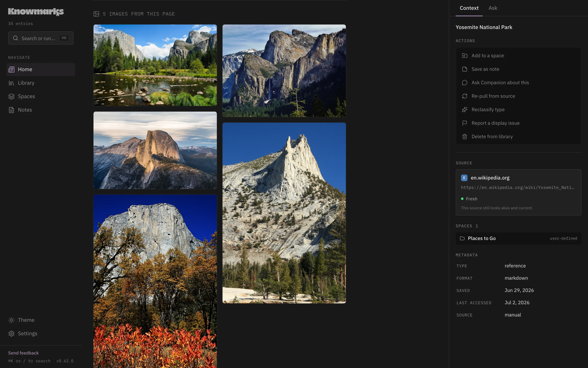
Task: Choose Save as note
Action: point(519,69)
